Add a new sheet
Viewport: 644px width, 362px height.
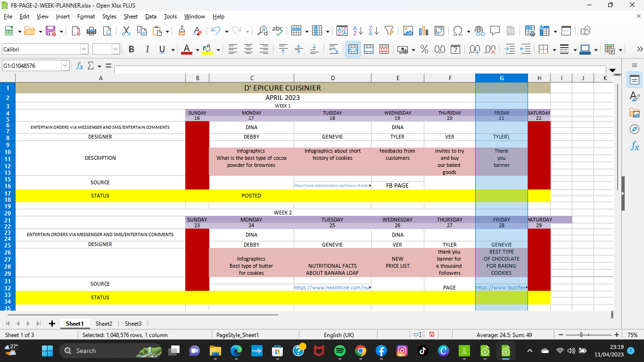(x=52, y=323)
